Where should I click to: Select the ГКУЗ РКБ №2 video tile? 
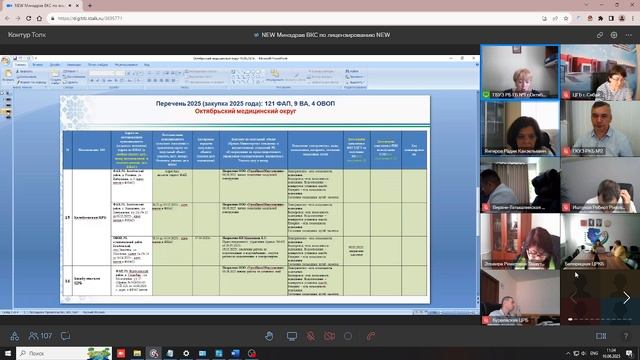pos(600,129)
